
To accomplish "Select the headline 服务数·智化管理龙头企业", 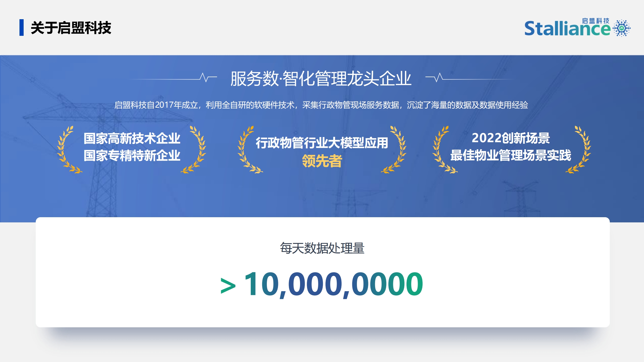I will (x=321, y=78).
